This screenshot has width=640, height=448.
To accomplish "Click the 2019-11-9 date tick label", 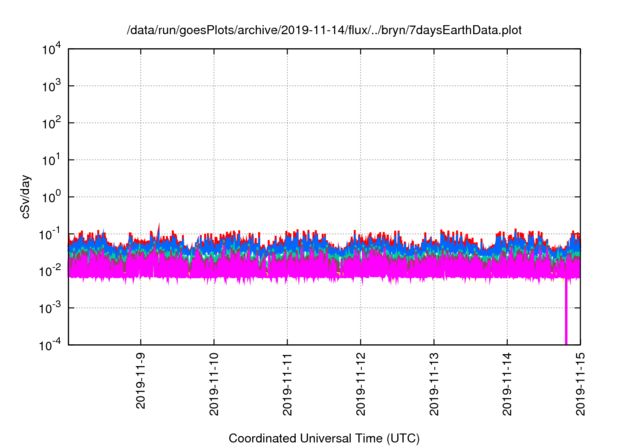I will coord(140,381).
